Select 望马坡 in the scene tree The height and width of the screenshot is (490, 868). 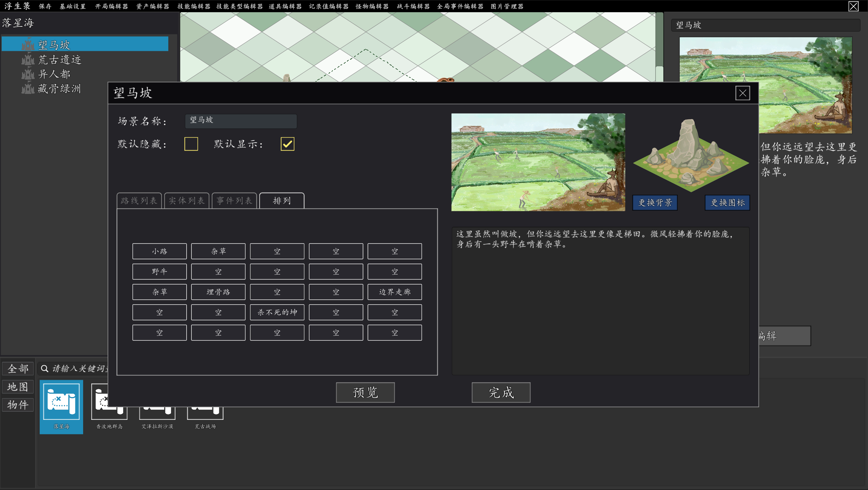[x=85, y=44]
